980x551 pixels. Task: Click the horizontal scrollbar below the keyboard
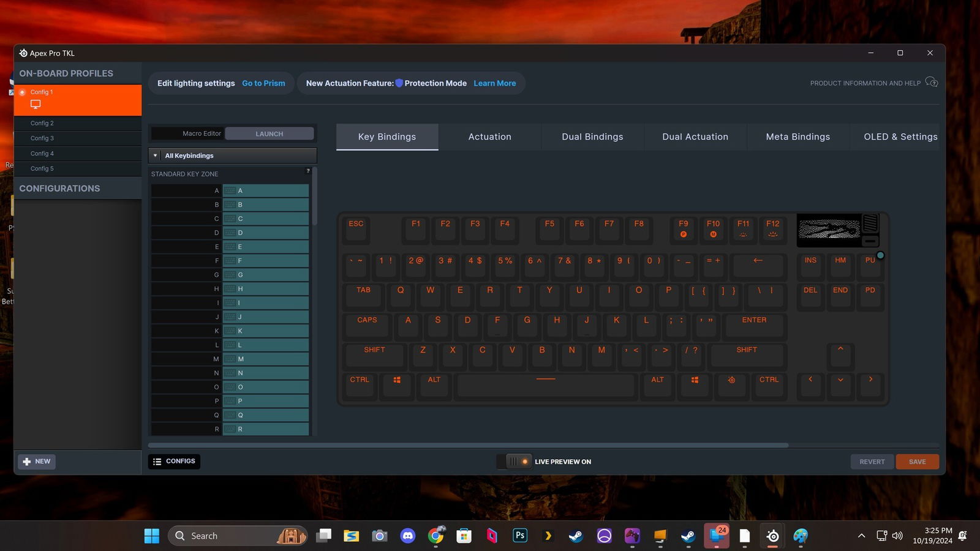click(468, 445)
